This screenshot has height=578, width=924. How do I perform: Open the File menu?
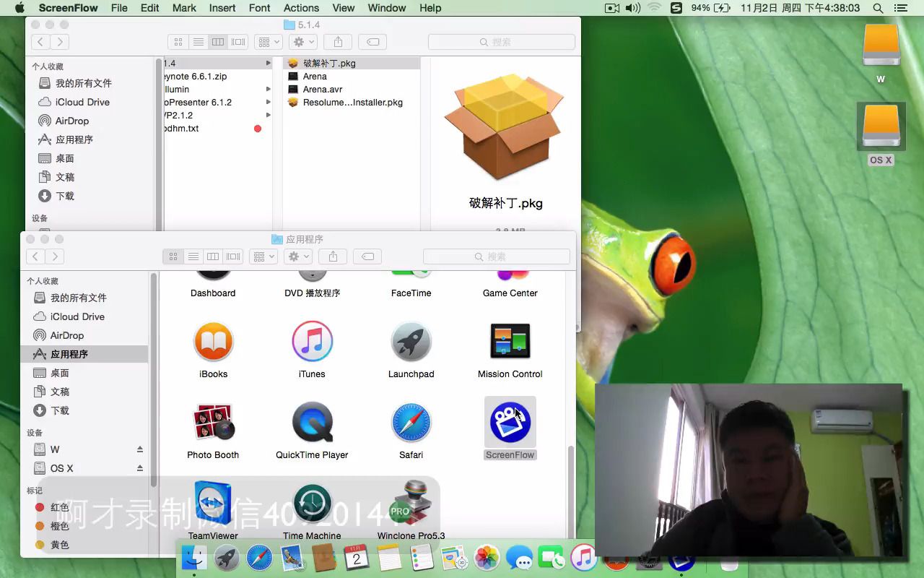[x=119, y=8]
